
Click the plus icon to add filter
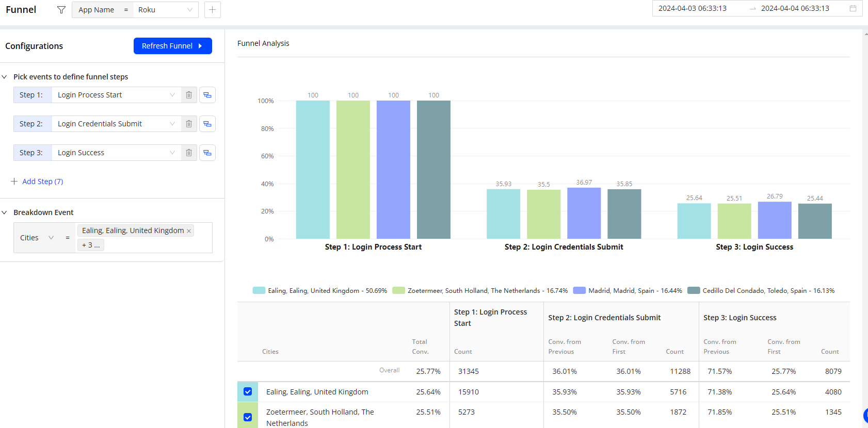click(x=212, y=10)
